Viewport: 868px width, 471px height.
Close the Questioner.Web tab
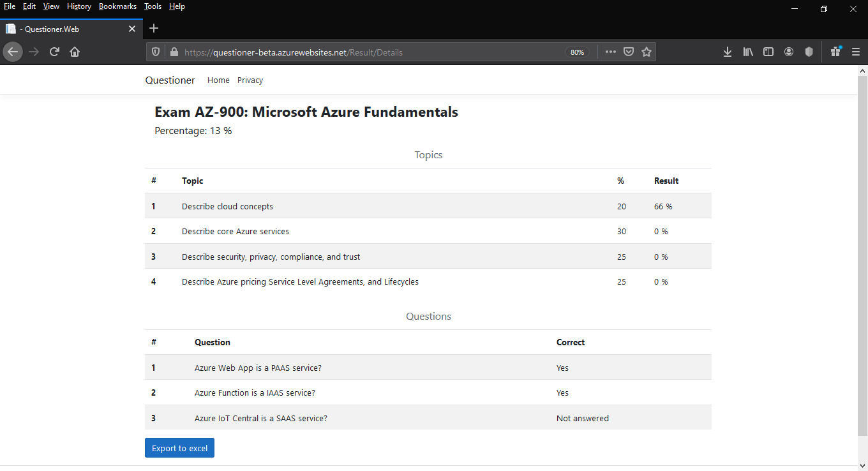[x=132, y=29]
